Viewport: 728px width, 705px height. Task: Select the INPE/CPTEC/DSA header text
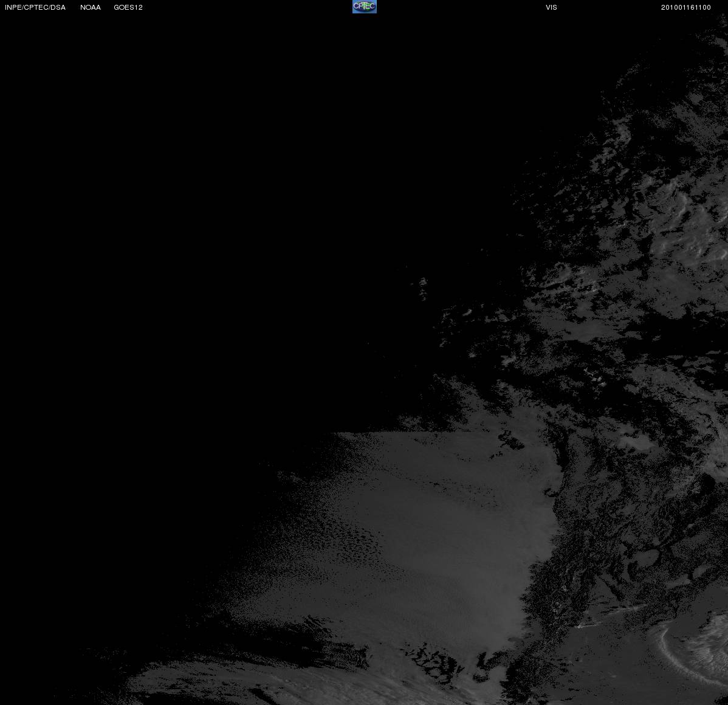point(35,7)
